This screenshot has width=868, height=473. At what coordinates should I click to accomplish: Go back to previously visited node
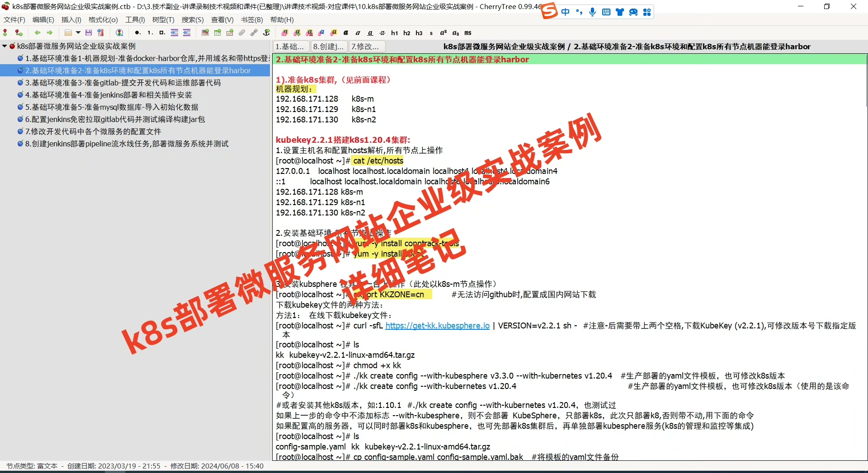[x=38, y=33]
